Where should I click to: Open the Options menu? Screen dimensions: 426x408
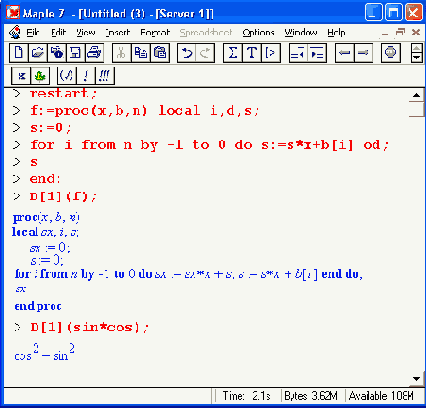[258, 32]
